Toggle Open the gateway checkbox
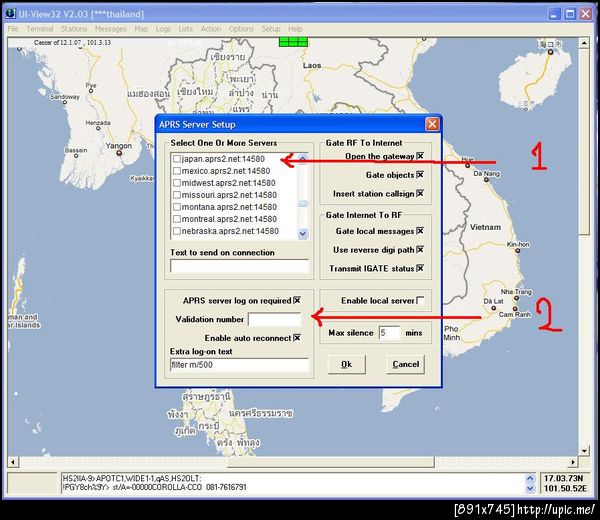 point(420,156)
